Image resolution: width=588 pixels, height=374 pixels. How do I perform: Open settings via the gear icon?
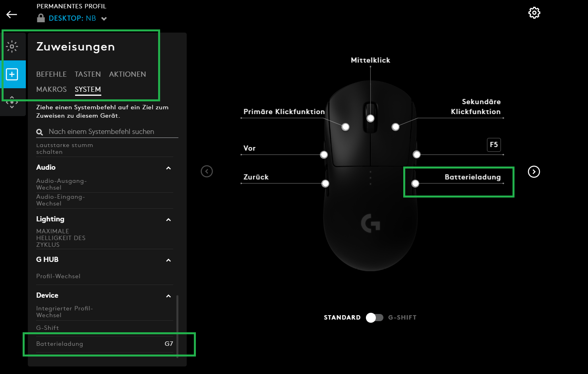coord(534,13)
